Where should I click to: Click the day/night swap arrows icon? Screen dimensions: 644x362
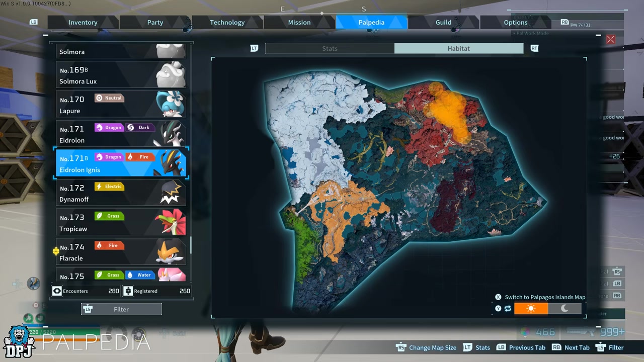click(508, 308)
